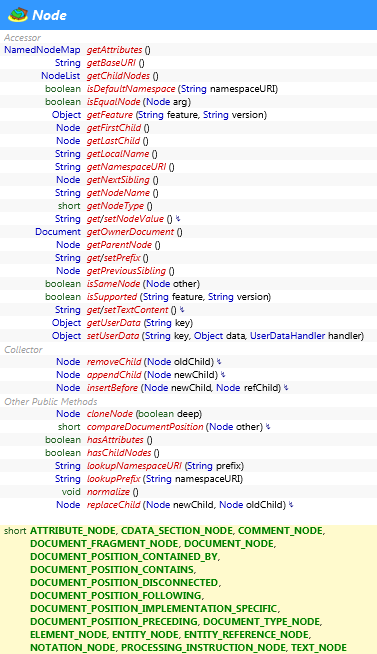The height and width of the screenshot is (654, 377).
Task: Click the Accessor section heading
Action: pos(23,38)
